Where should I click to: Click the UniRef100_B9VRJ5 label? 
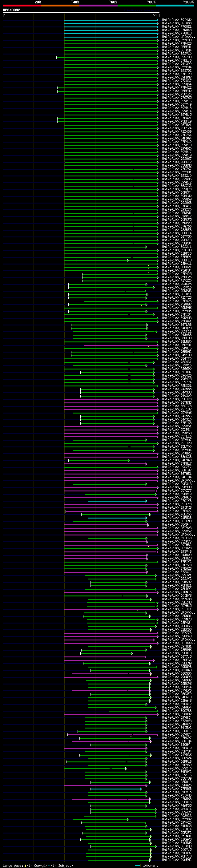coord(176,115)
